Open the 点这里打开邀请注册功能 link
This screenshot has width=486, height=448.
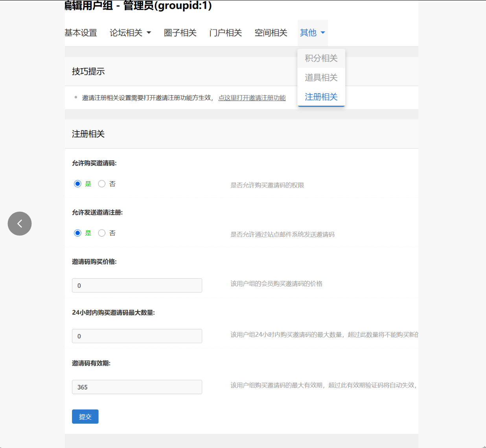tap(252, 97)
